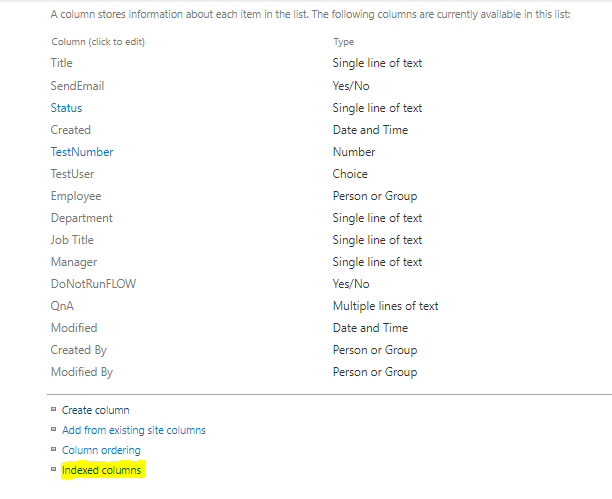Click the Manager column name
This screenshot has width=612, height=499.
click(x=73, y=262)
